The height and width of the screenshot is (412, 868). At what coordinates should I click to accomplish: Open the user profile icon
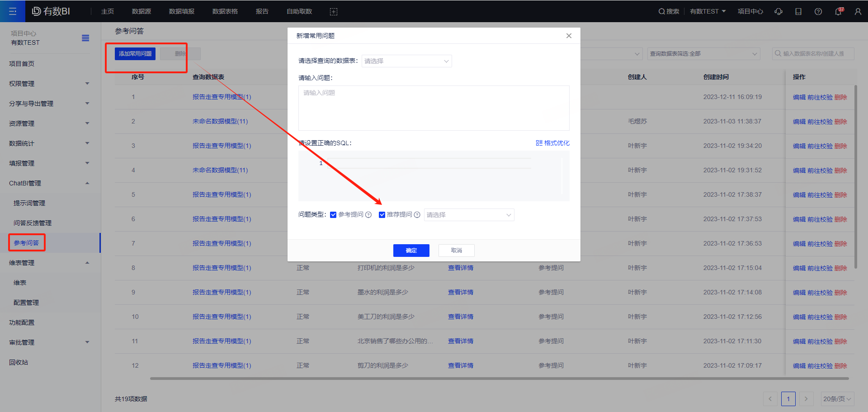point(858,12)
